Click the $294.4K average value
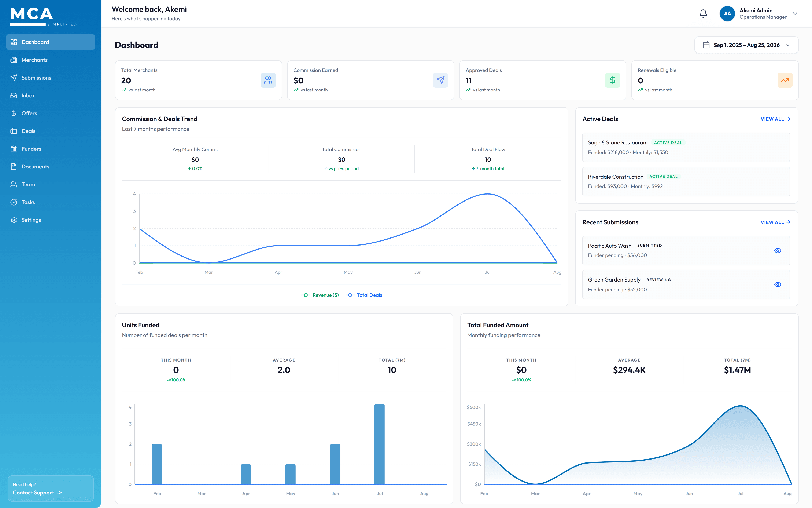 click(x=629, y=370)
